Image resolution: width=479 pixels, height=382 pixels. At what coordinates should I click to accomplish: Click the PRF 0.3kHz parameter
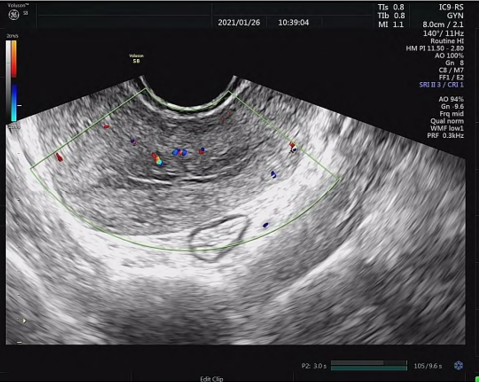click(446, 136)
